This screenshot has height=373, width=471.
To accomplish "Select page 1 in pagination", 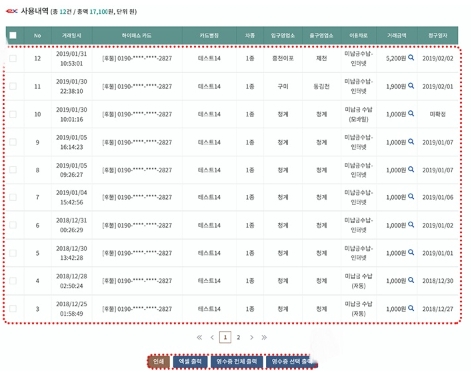I will (225, 337).
